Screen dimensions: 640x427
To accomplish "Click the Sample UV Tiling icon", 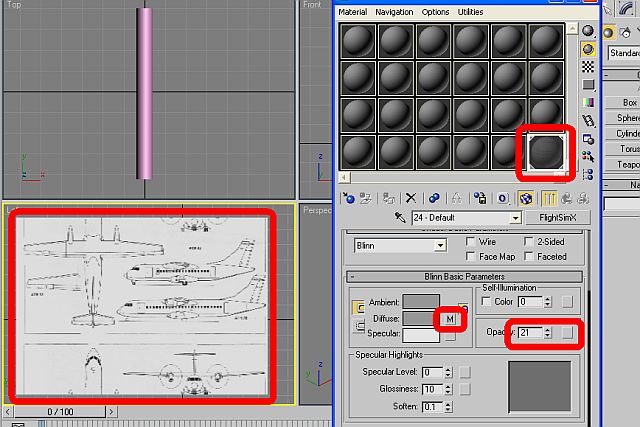I will [x=588, y=85].
